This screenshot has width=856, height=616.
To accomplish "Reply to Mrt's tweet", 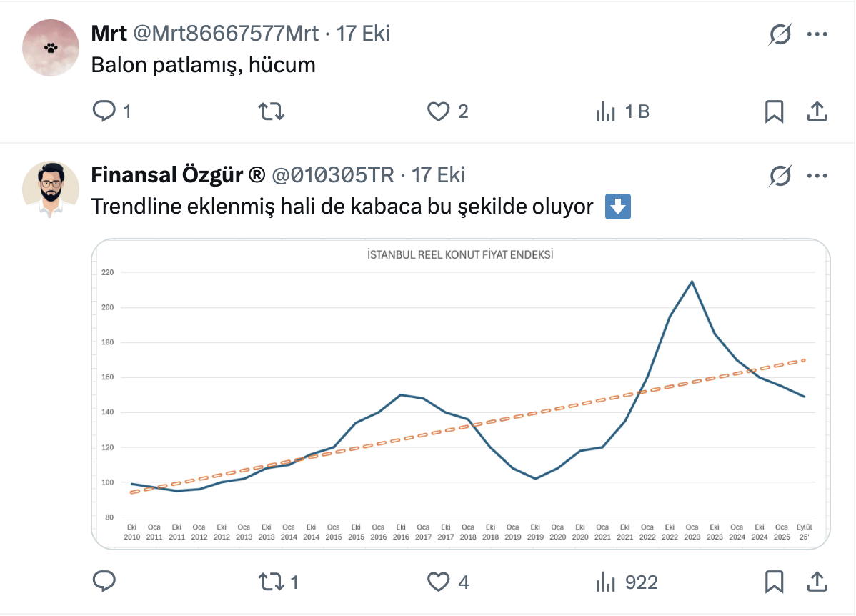I will click(x=105, y=111).
